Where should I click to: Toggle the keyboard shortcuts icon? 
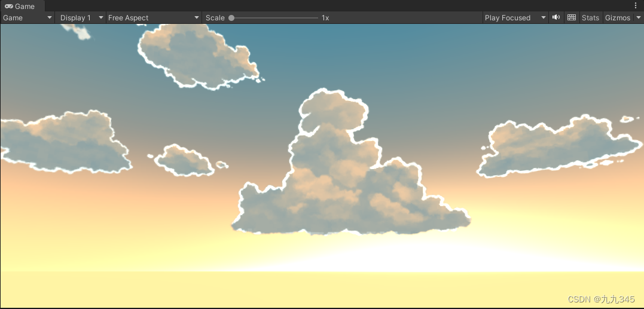(571, 17)
